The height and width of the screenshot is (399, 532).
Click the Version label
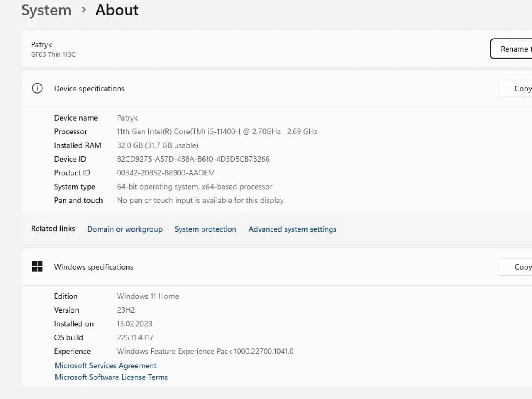[66, 310]
